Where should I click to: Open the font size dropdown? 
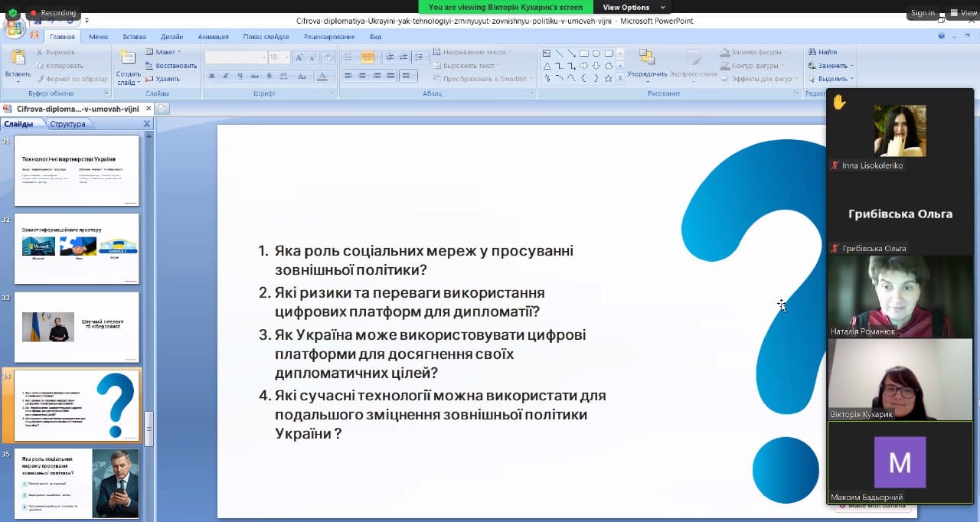[286, 57]
